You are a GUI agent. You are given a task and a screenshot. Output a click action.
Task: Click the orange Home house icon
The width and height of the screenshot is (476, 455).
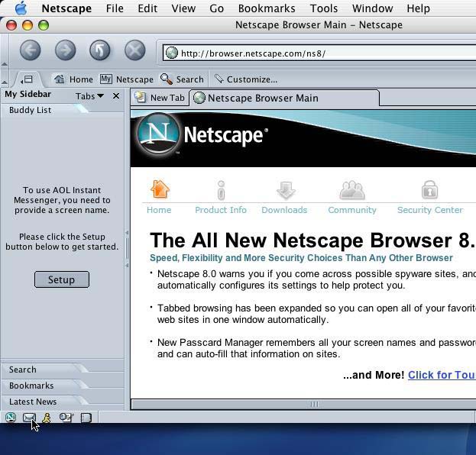tap(160, 189)
